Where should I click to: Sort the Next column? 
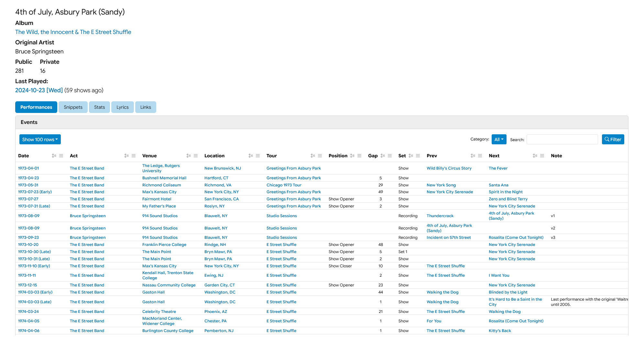click(x=535, y=156)
